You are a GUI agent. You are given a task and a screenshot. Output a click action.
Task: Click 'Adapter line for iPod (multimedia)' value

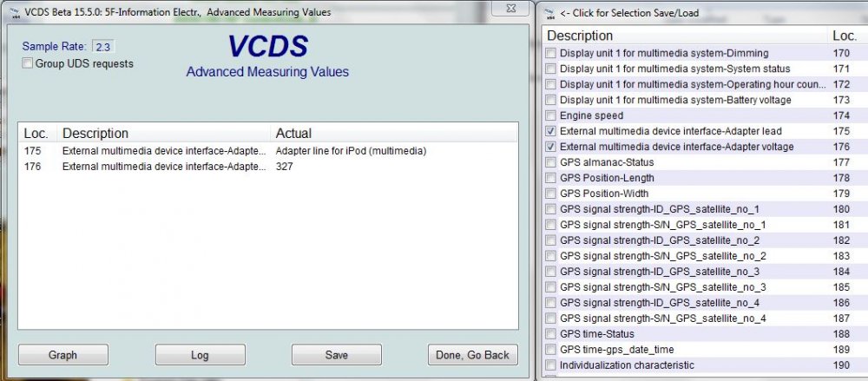pos(351,151)
